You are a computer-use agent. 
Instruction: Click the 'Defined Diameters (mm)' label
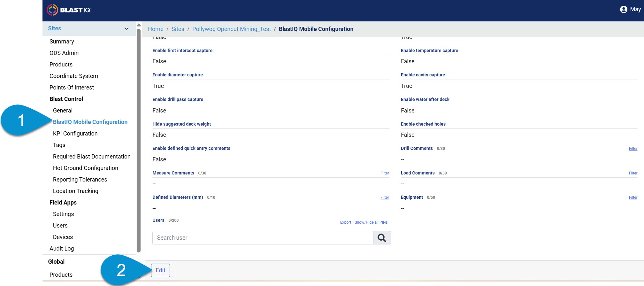click(x=178, y=197)
